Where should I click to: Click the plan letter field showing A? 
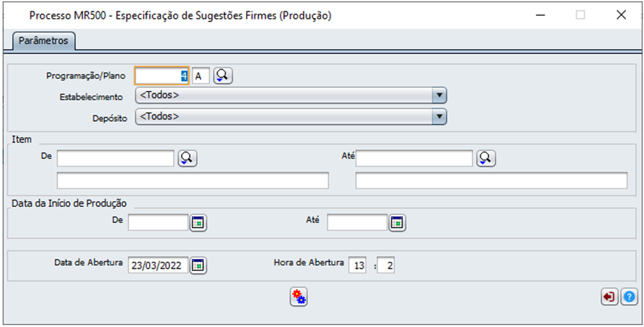201,76
